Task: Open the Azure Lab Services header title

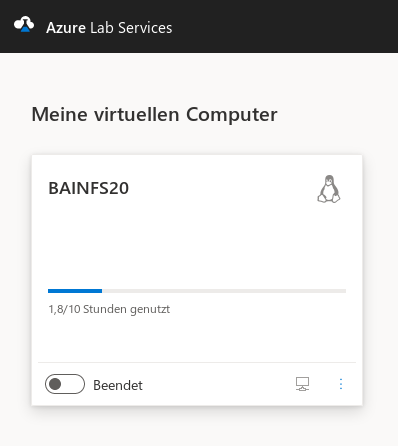Action: coord(109,28)
